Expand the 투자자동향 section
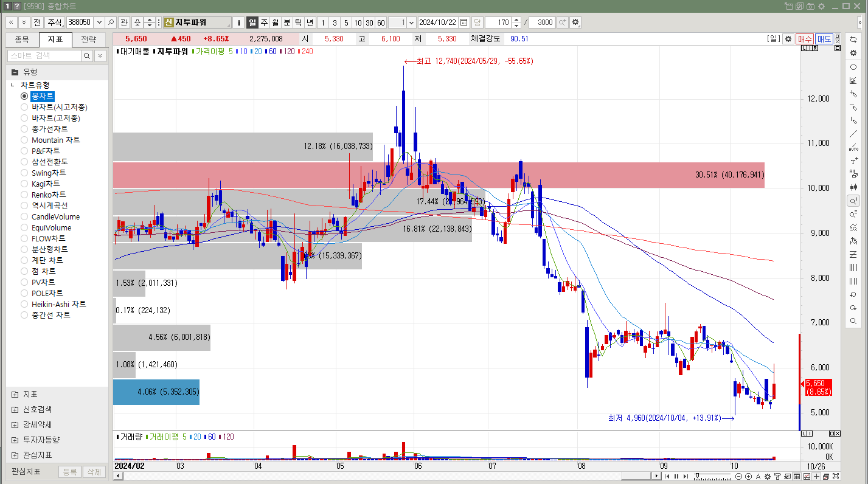The width and height of the screenshot is (868, 484). coord(15,440)
